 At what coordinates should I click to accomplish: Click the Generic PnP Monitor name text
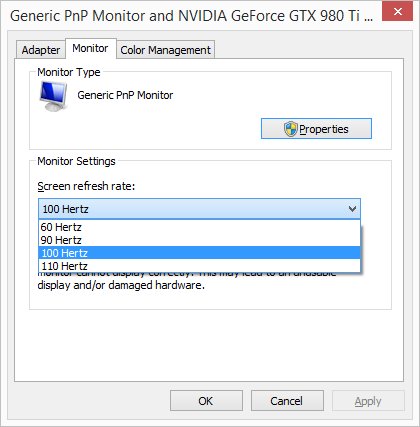[125, 95]
